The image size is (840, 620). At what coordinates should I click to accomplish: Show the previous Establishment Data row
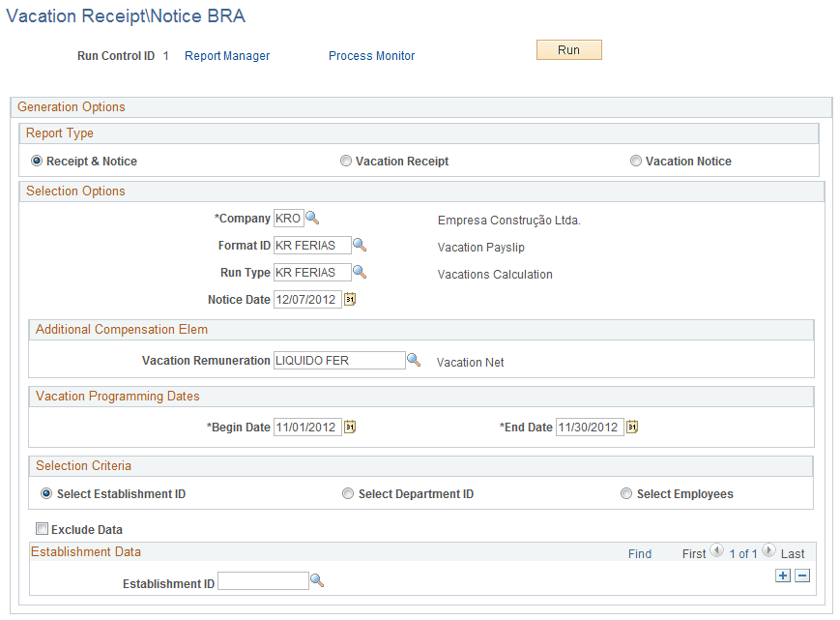717,551
